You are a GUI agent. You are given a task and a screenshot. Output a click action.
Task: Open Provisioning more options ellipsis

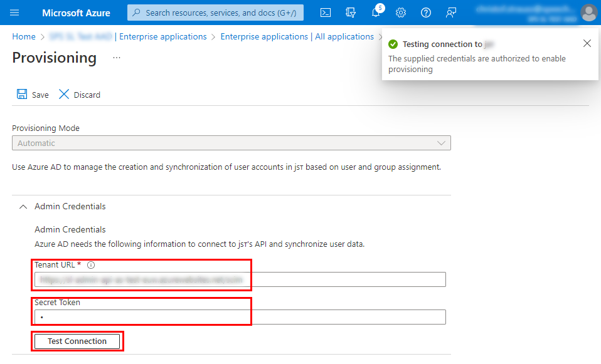pyautogui.click(x=117, y=58)
